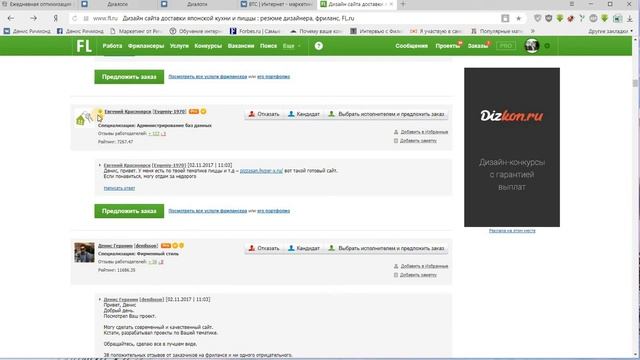Viewport: 640px width, 360px height.
Task: Open dendisson profile name link
Action: 128,246
